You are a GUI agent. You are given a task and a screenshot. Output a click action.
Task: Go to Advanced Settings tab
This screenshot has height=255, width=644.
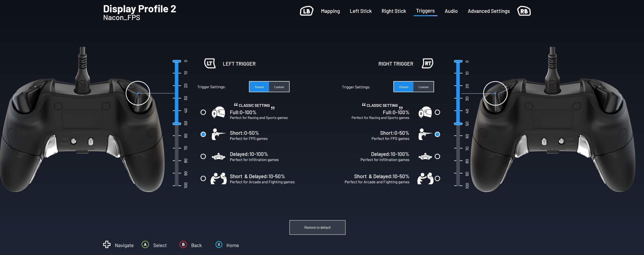click(x=489, y=11)
